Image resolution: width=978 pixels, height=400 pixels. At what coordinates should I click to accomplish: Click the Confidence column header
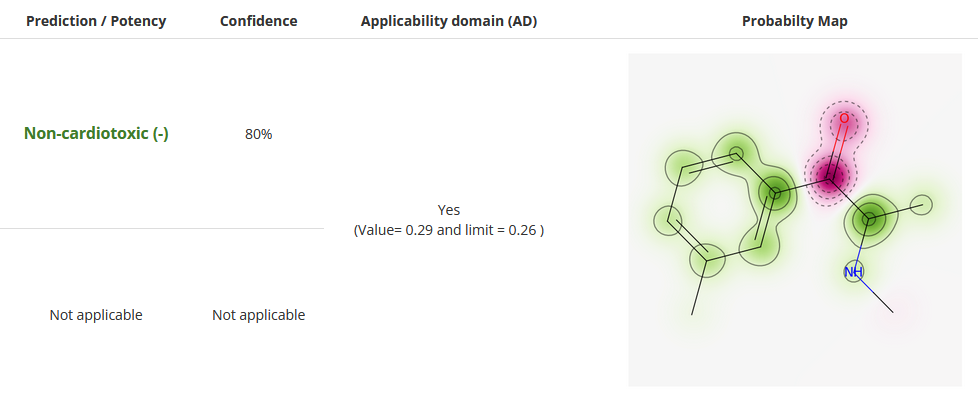point(258,21)
